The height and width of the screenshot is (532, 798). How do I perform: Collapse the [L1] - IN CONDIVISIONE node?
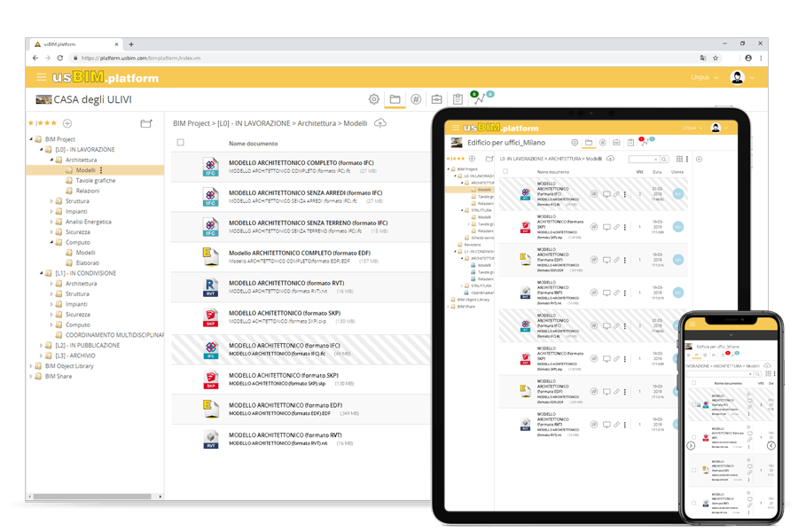[42, 273]
